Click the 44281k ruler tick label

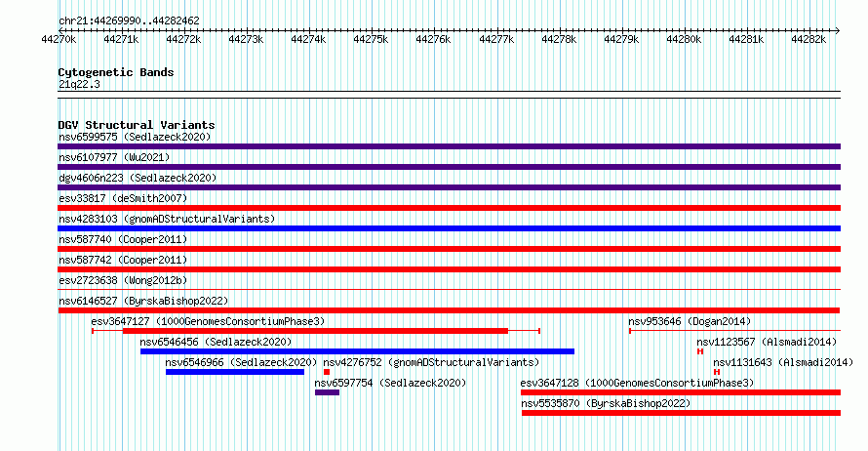click(746, 39)
